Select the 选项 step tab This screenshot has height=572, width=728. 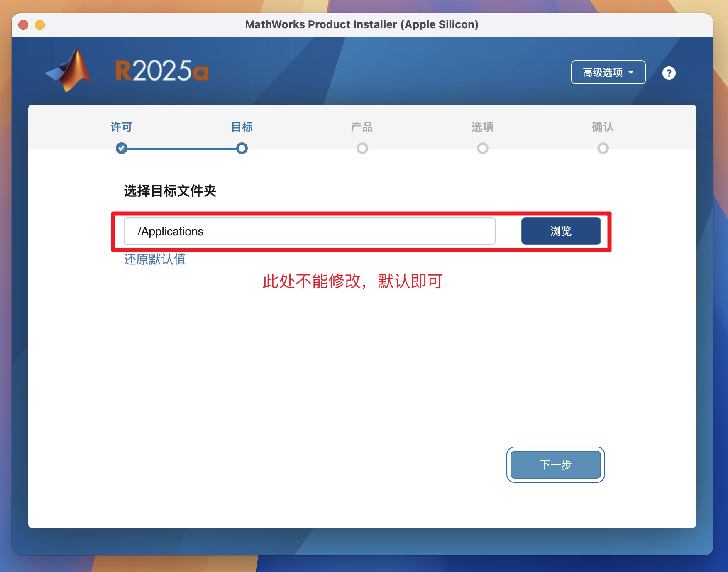pos(482,127)
